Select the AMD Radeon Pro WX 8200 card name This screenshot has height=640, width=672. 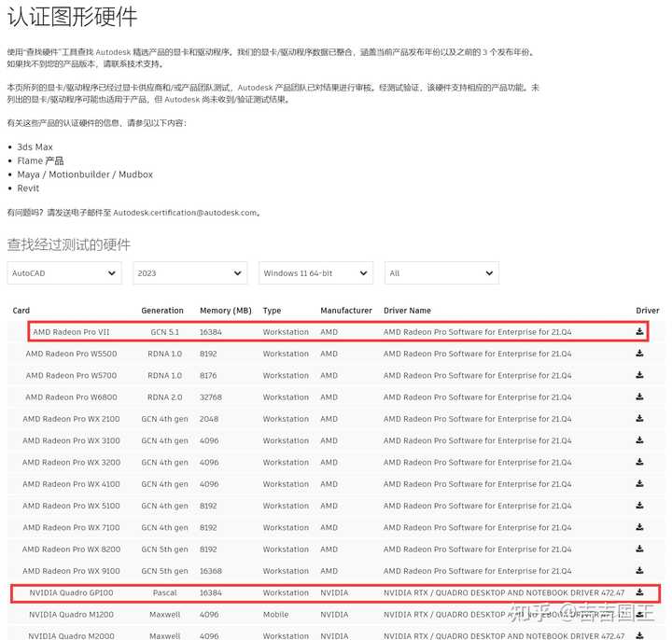click(71, 550)
